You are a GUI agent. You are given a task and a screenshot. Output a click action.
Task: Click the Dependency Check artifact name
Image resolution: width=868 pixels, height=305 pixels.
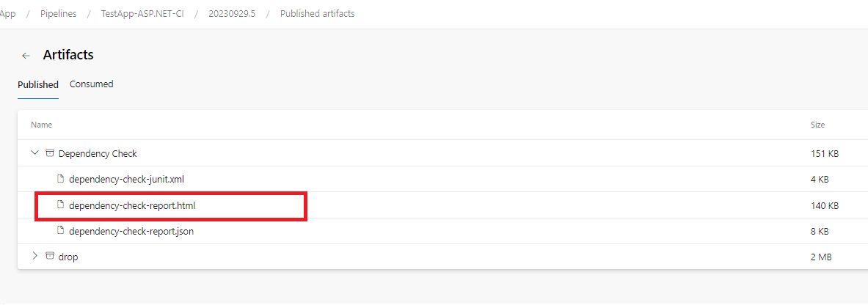[98, 154]
